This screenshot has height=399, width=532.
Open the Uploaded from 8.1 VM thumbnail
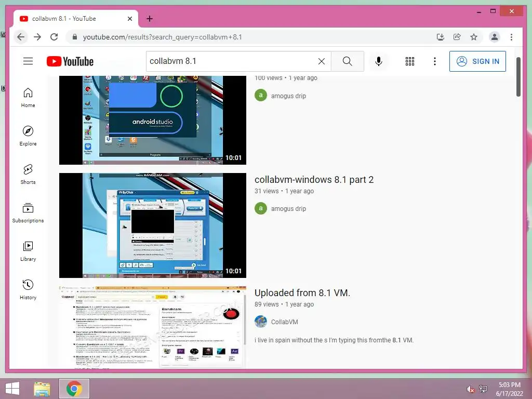click(x=153, y=327)
